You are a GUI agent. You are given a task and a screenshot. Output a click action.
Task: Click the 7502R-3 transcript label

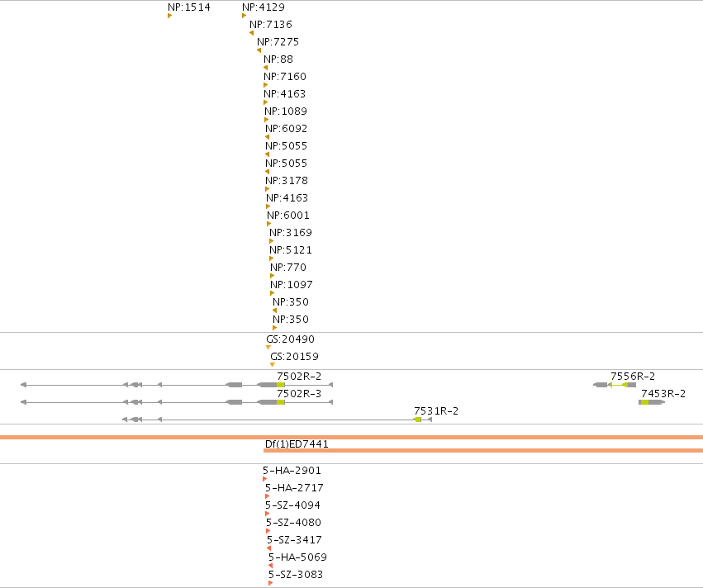[299, 393]
